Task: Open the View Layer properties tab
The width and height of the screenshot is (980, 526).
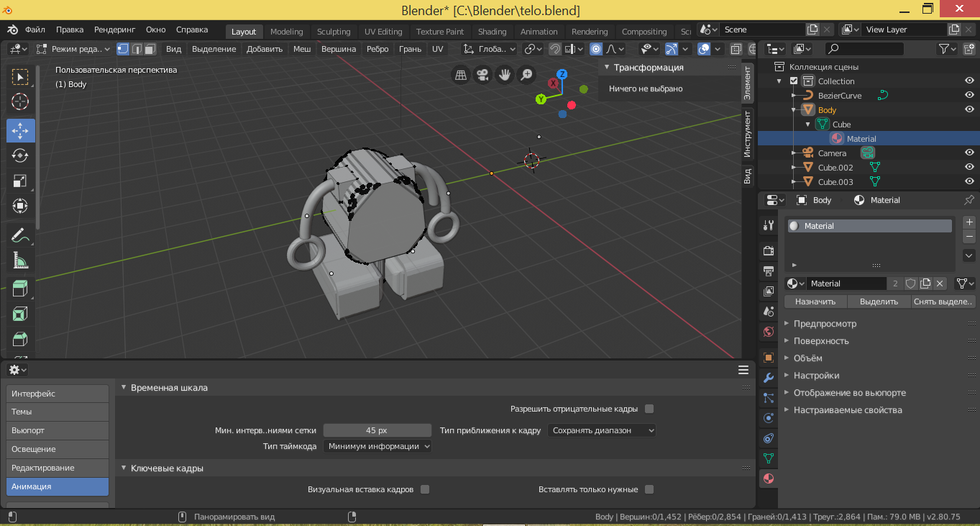Action: pyautogui.click(x=768, y=291)
